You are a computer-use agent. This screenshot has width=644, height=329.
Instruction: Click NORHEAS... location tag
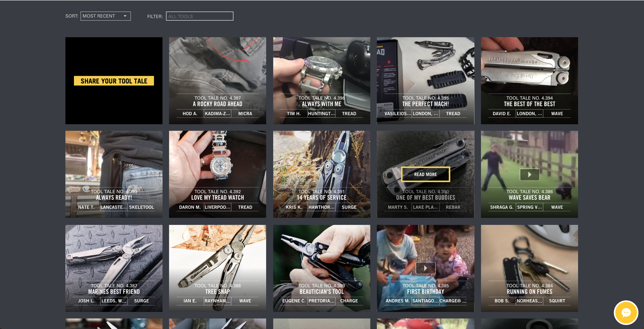coord(529,301)
